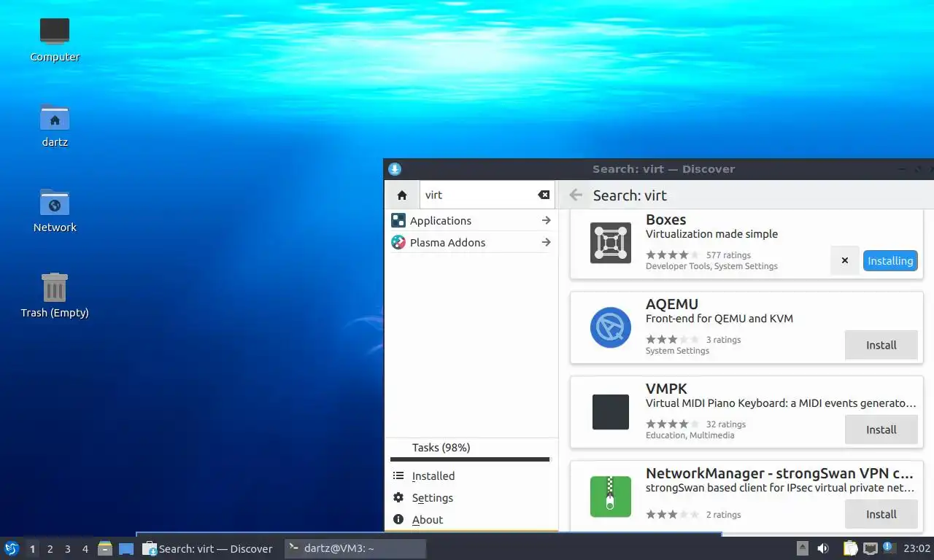Install NetworkManager strongSwan VPN client
This screenshot has height=560, width=934.
click(x=881, y=514)
